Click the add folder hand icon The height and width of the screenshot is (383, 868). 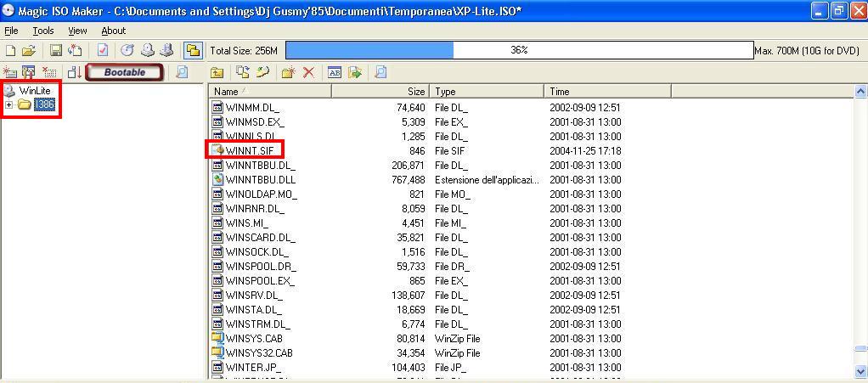[262, 72]
